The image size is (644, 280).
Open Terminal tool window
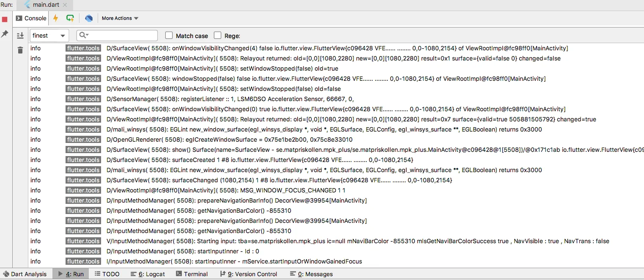[x=192, y=274]
